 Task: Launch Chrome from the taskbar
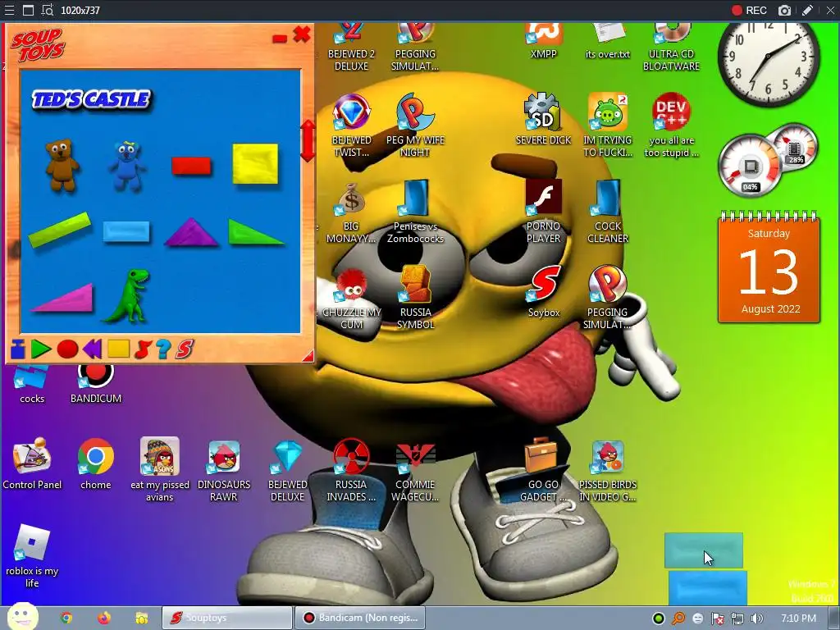[x=66, y=619]
